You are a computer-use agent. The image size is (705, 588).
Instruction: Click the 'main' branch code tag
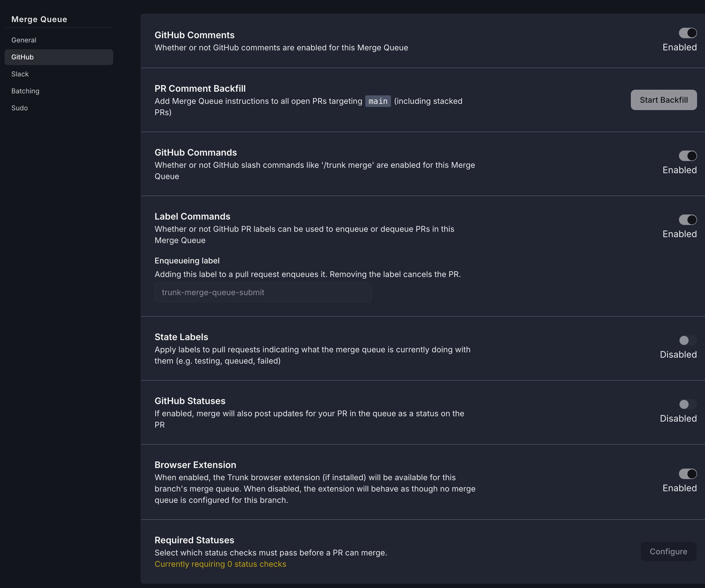coord(378,101)
